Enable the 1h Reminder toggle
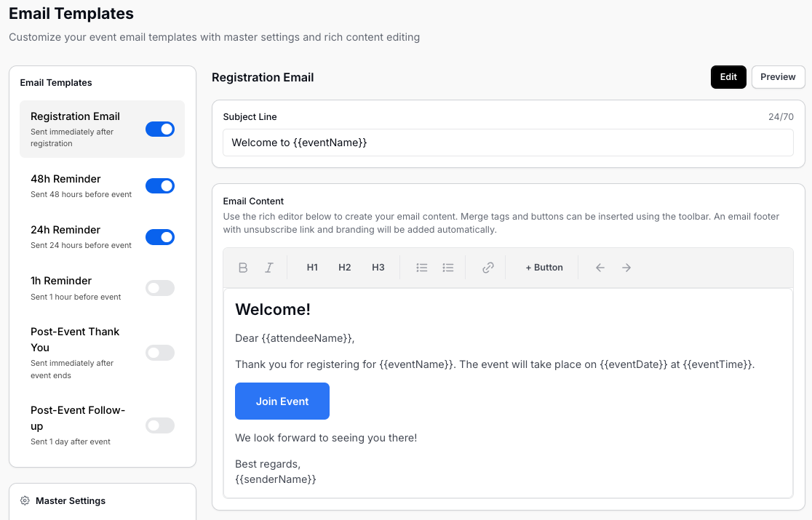Image resolution: width=812 pixels, height=520 pixels. (x=160, y=288)
